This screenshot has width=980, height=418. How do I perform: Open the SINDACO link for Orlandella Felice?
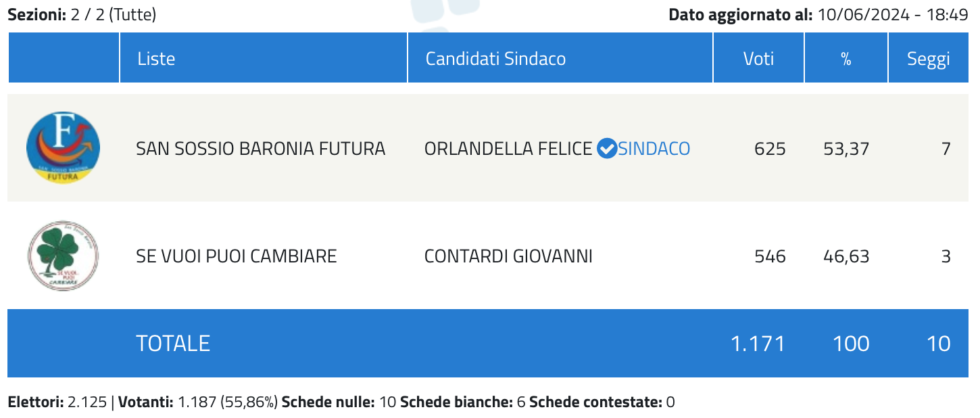tap(654, 148)
